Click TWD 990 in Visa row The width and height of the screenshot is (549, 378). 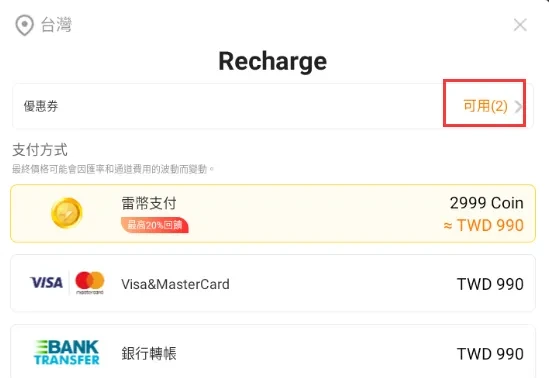click(490, 284)
